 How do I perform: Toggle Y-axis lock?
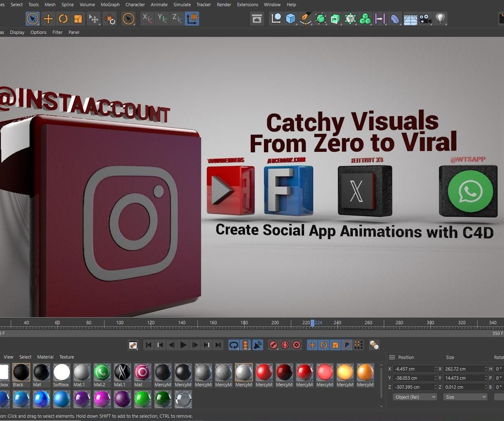click(162, 19)
